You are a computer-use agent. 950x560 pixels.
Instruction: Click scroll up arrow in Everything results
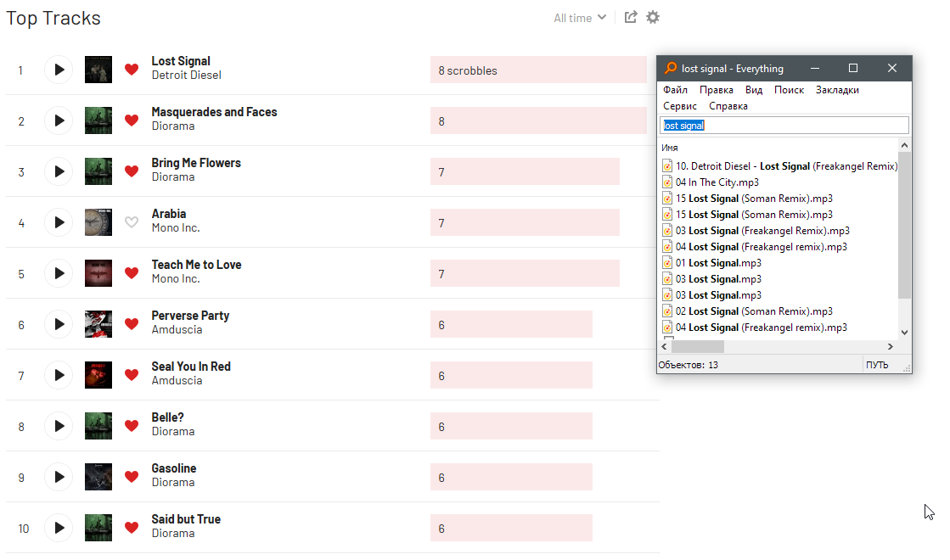[904, 145]
